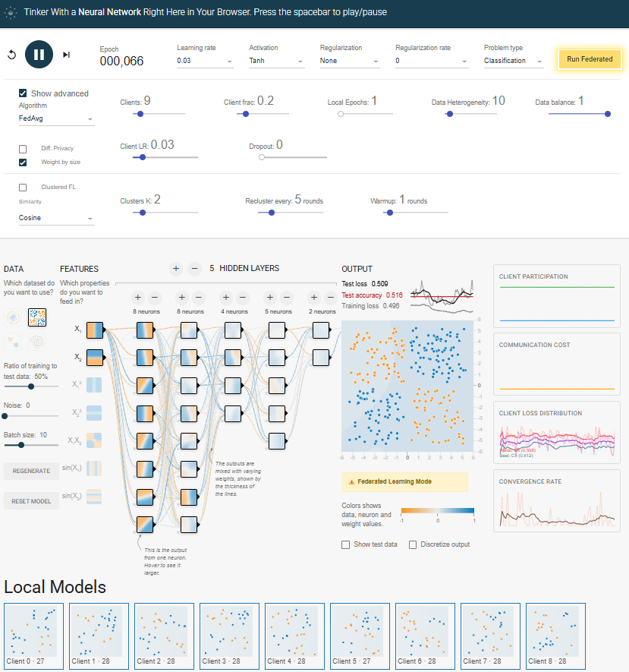Open the Problem type dropdown
Viewport: 629px width, 672px height.
click(514, 61)
